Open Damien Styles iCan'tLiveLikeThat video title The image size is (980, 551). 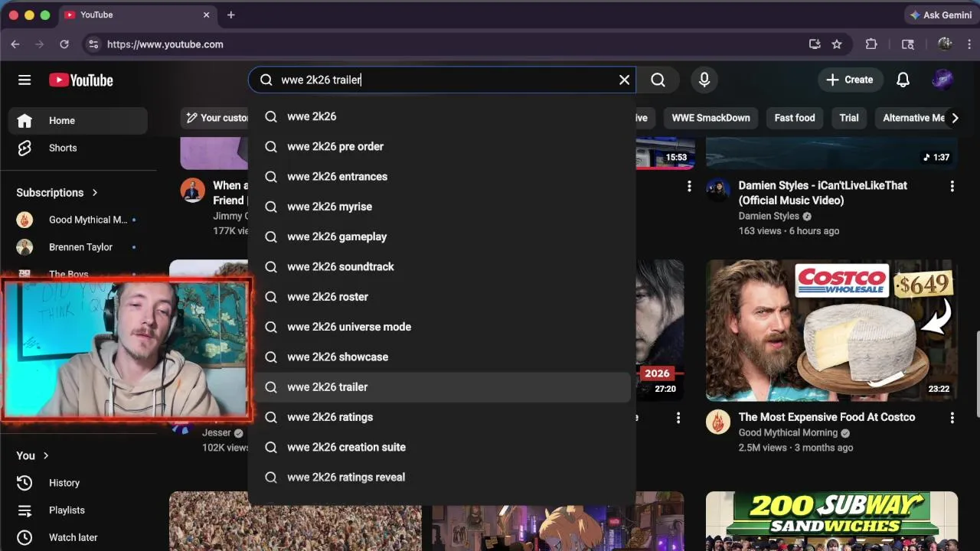pyautogui.click(x=823, y=193)
